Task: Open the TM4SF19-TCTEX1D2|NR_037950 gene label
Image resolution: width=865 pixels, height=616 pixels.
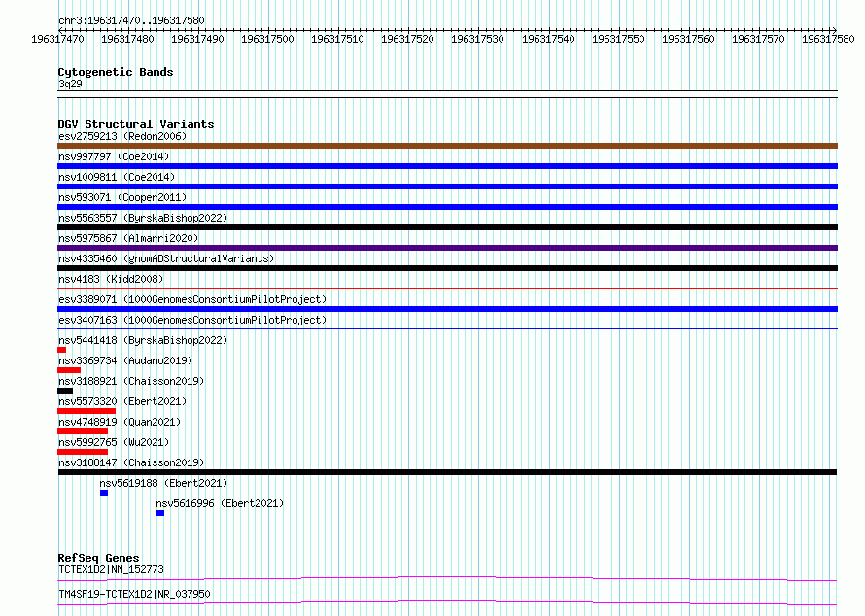Action: tap(134, 594)
